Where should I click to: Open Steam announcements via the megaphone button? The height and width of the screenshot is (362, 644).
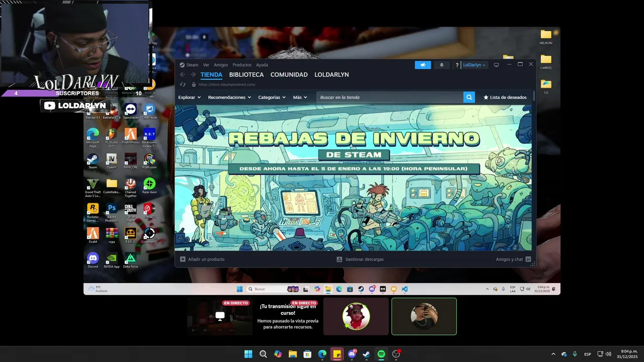click(423, 65)
